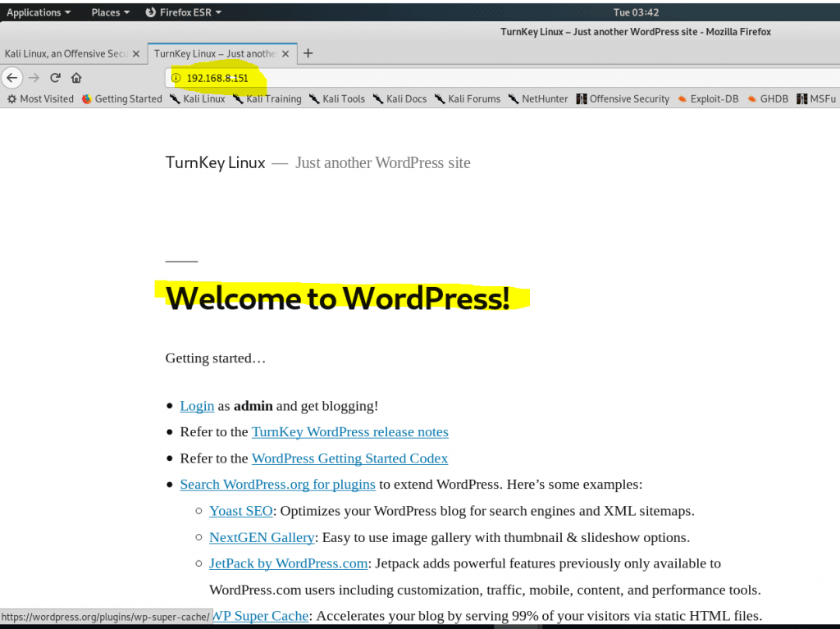Screen dimensions: 840x629
Task: Reload the current page
Action: 55,78
